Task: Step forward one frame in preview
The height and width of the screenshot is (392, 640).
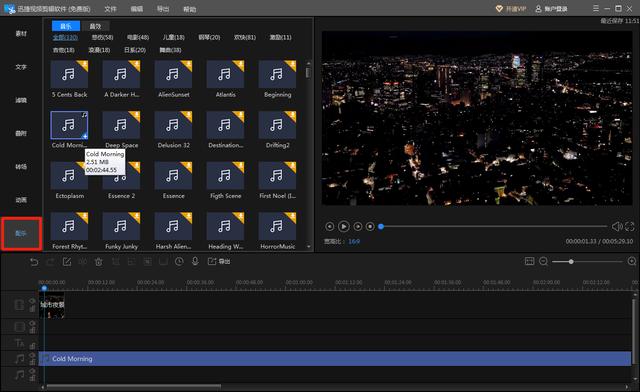Action: click(358, 226)
